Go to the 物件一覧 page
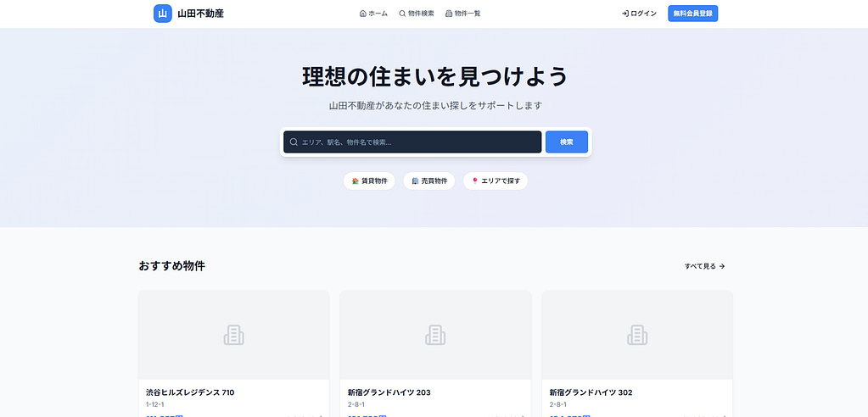Image resolution: width=868 pixels, height=417 pixels. tap(462, 14)
